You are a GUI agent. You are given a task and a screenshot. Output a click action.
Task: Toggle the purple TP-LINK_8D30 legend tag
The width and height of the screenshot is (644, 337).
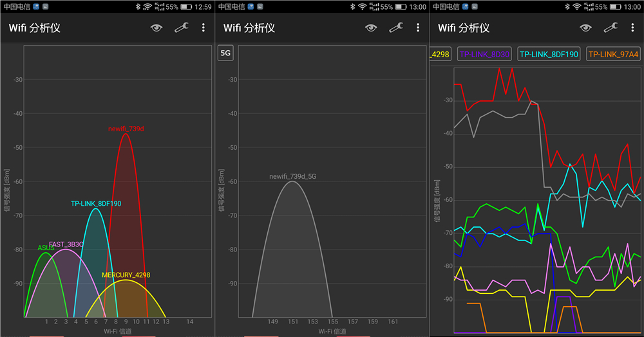coord(484,55)
